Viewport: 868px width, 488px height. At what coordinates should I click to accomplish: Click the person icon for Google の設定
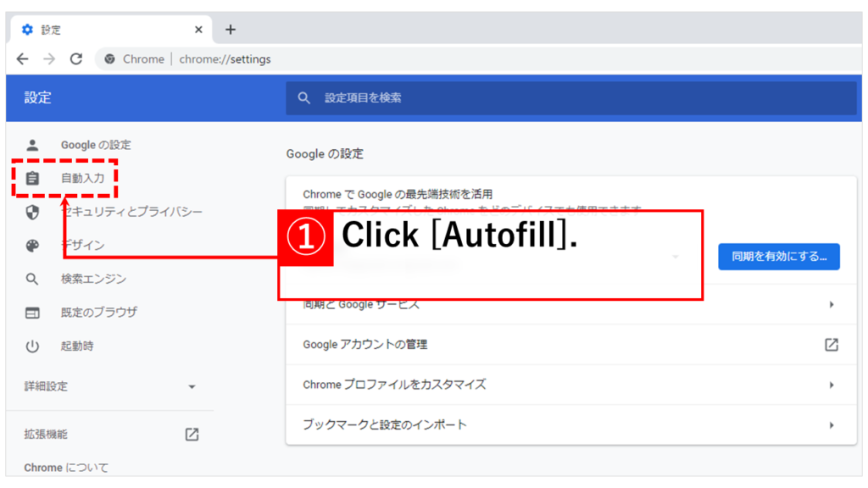pos(32,145)
